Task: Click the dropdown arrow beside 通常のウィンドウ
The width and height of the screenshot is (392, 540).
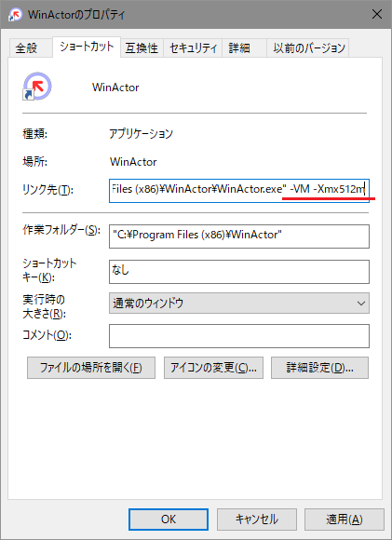Action: point(361,304)
